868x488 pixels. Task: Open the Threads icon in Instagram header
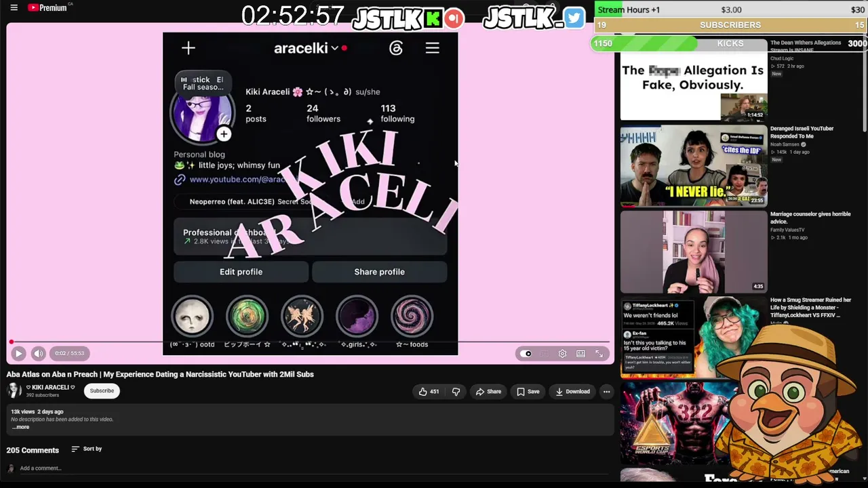pyautogui.click(x=396, y=48)
